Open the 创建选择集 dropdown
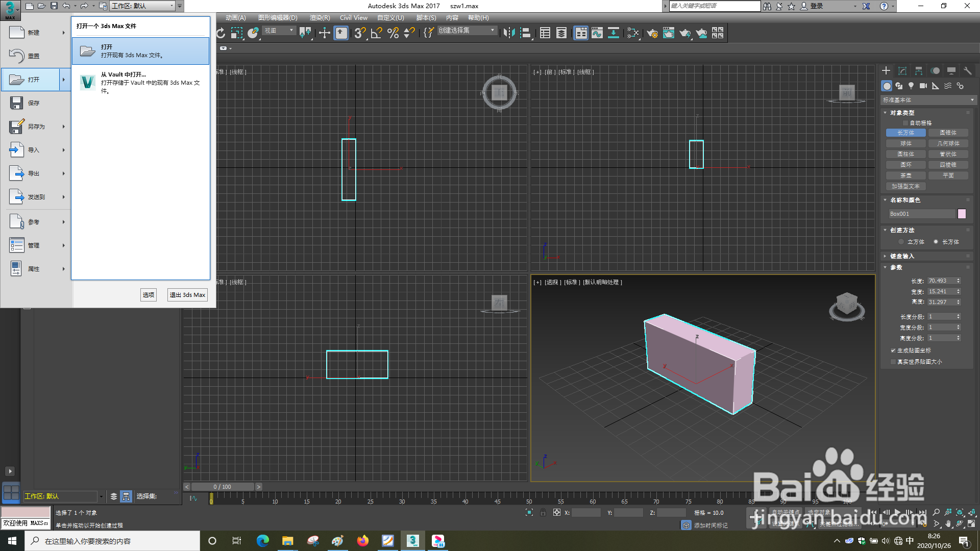This screenshot has height=551, width=980. (x=492, y=30)
